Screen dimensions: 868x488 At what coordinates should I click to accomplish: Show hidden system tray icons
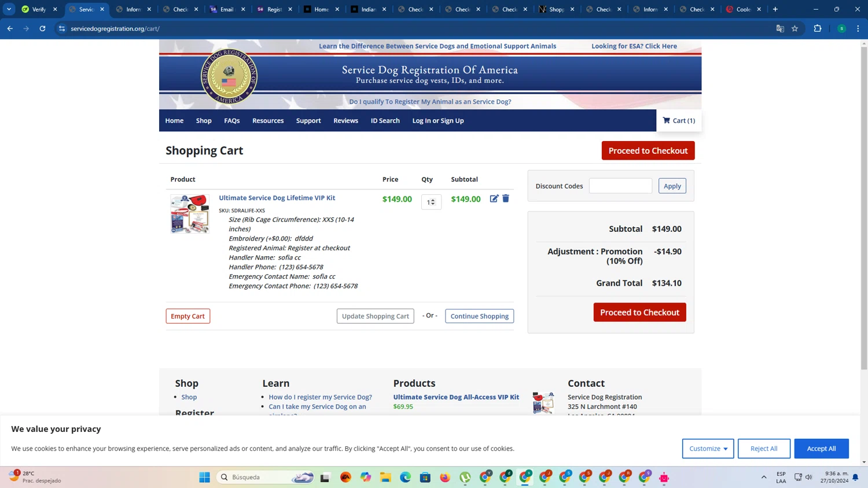tap(764, 477)
